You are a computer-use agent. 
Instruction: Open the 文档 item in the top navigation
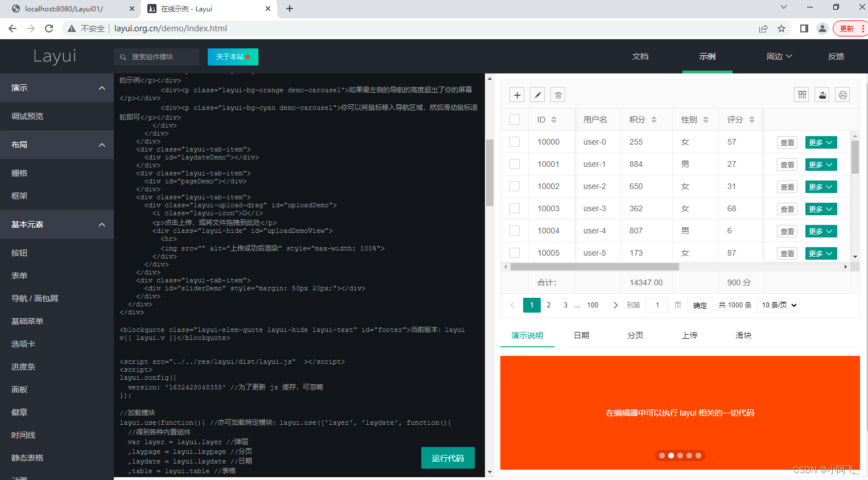640,56
